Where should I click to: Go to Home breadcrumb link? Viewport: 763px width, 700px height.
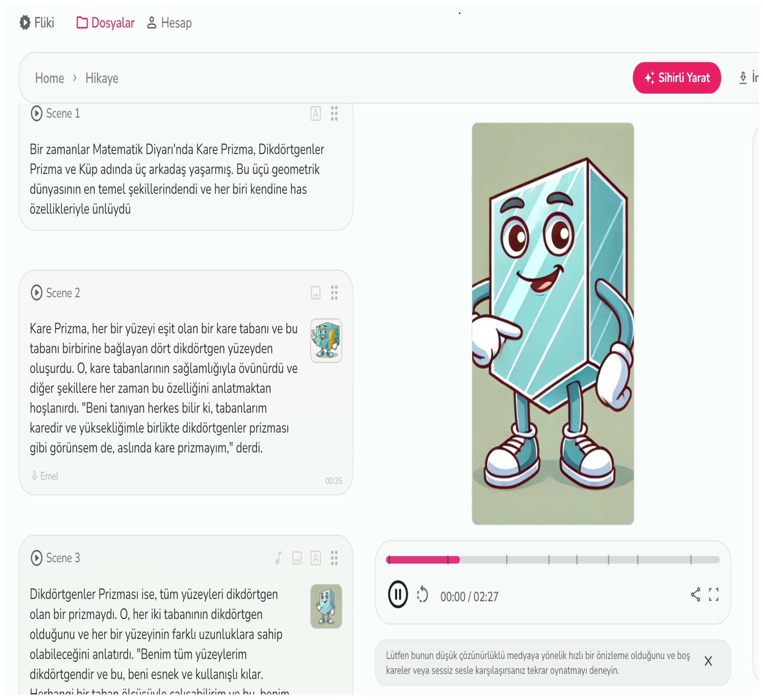coord(50,78)
